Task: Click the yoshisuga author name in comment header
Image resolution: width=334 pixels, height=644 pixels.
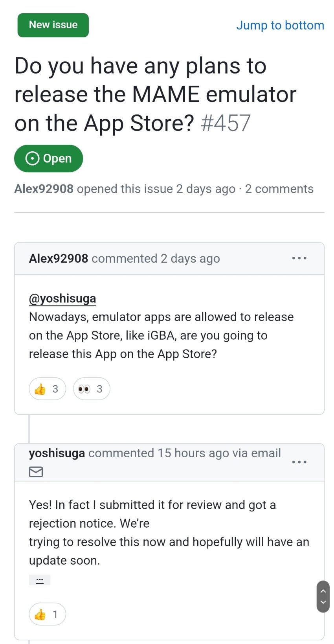Action: point(57,453)
